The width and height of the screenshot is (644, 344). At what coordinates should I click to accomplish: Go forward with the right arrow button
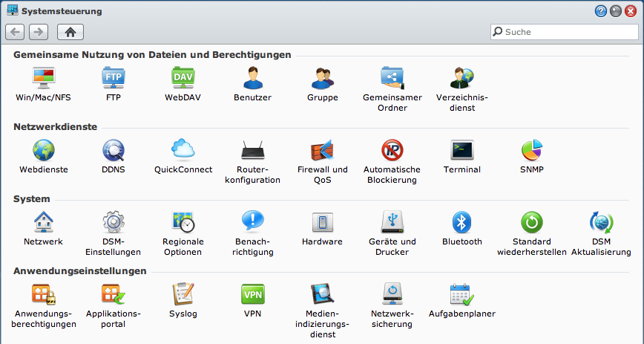pos(39,32)
